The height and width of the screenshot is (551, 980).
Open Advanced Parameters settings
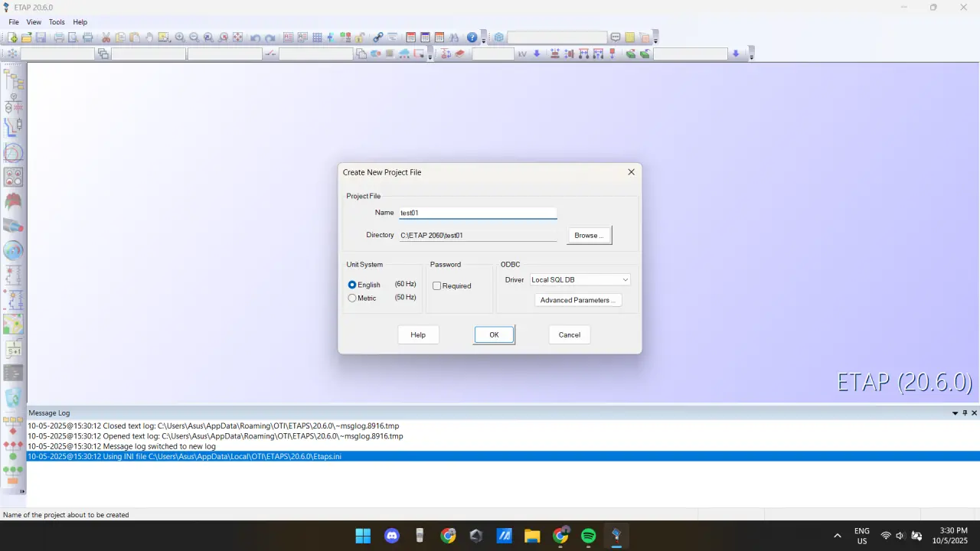[578, 300]
